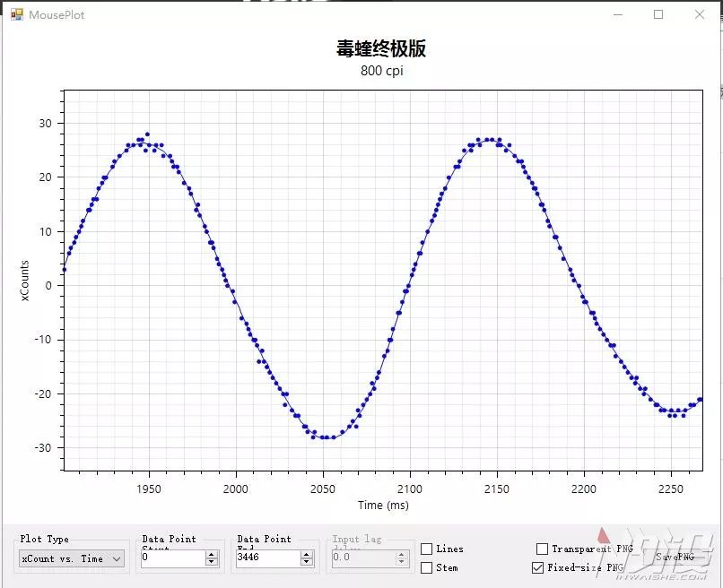Image resolution: width=723 pixels, height=588 pixels.
Task: Click the MousePlot application icon in title bar
Action: [x=17, y=14]
